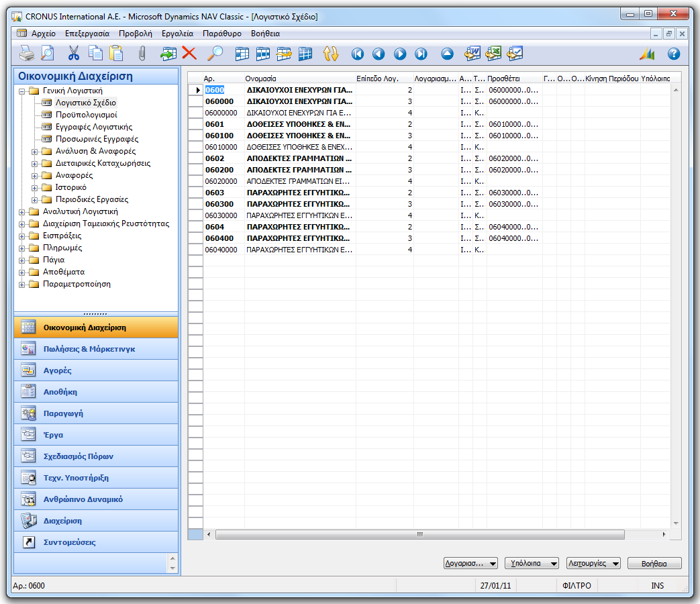Click the magnifier Find icon
The height and width of the screenshot is (604, 700).
[215, 54]
